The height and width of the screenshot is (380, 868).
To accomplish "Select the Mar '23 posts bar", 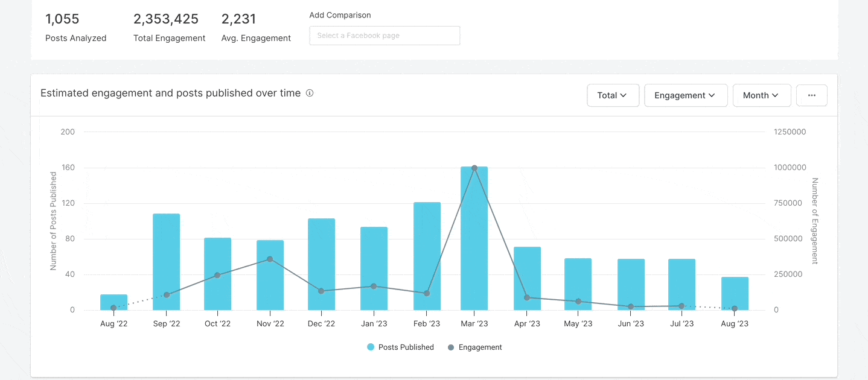I will pyautogui.click(x=475, y=241).
